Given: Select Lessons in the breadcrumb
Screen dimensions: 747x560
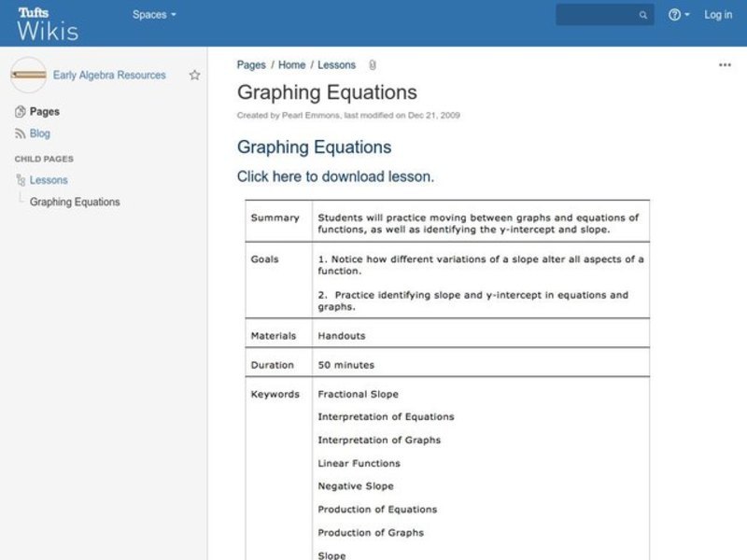Looking at the screenshot, I should [337, 64].
